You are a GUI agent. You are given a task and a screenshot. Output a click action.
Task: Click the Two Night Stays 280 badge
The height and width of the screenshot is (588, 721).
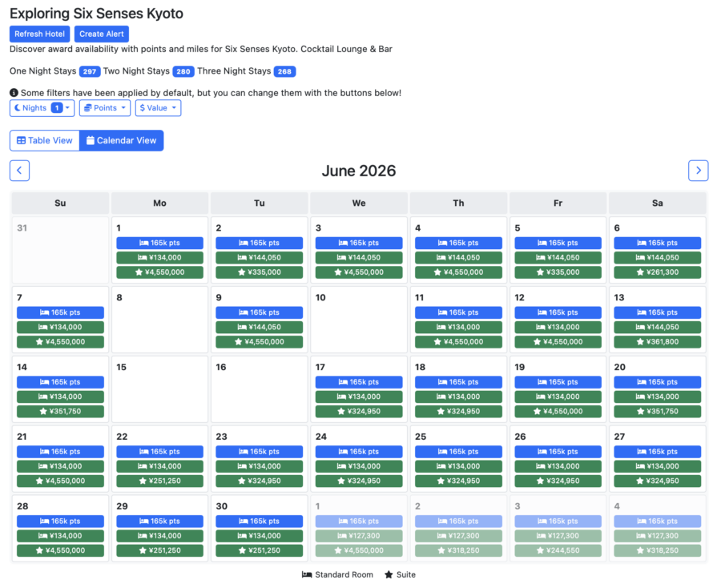(183, 71)
